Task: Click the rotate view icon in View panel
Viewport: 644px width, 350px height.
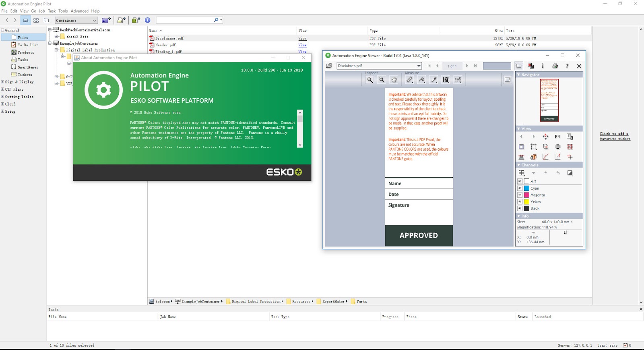Action: tap(545, 137)
